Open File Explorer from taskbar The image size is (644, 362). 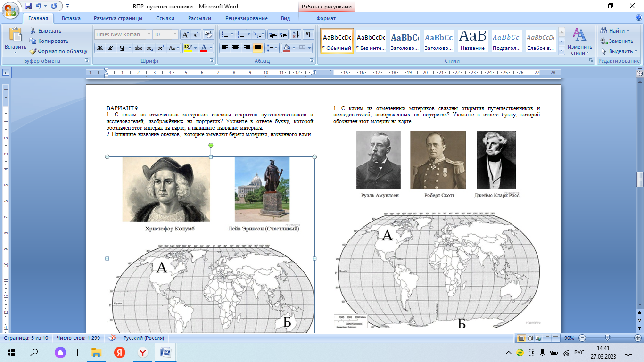(96, 352)
